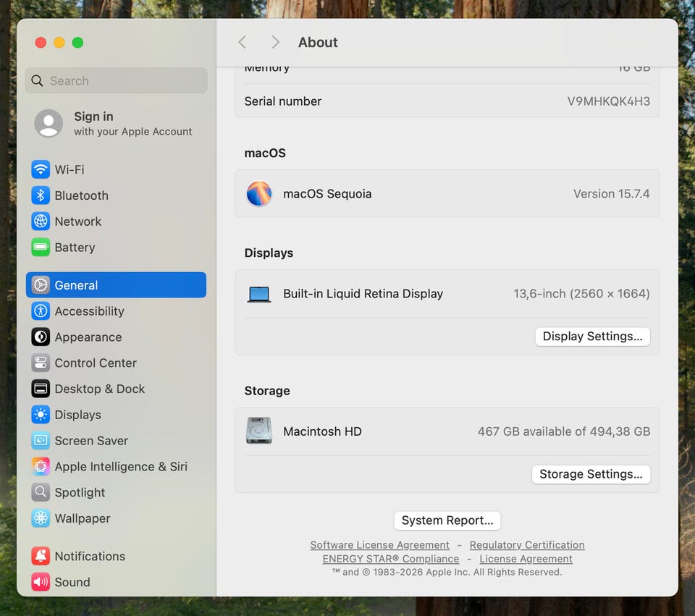The image size is (695, 616).
Task: Open Accessibility icon in sidebar
Action: [41, 311]
